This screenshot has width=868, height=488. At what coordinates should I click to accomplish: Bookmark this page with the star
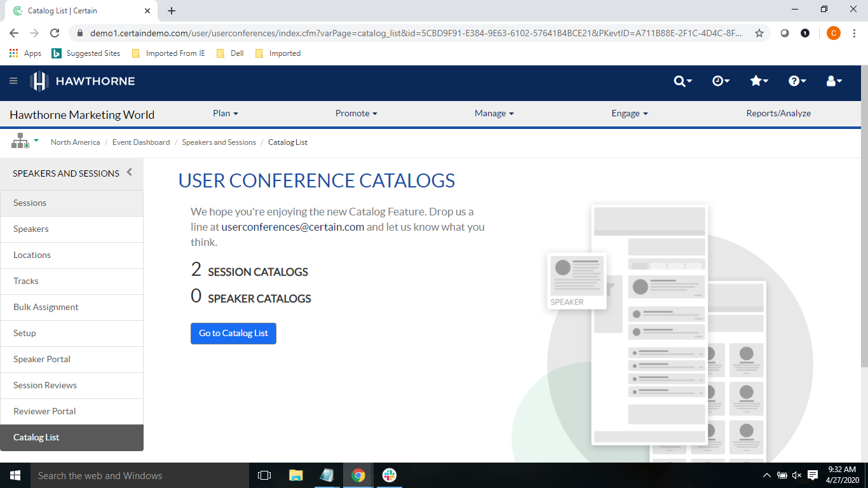(759, 33)
